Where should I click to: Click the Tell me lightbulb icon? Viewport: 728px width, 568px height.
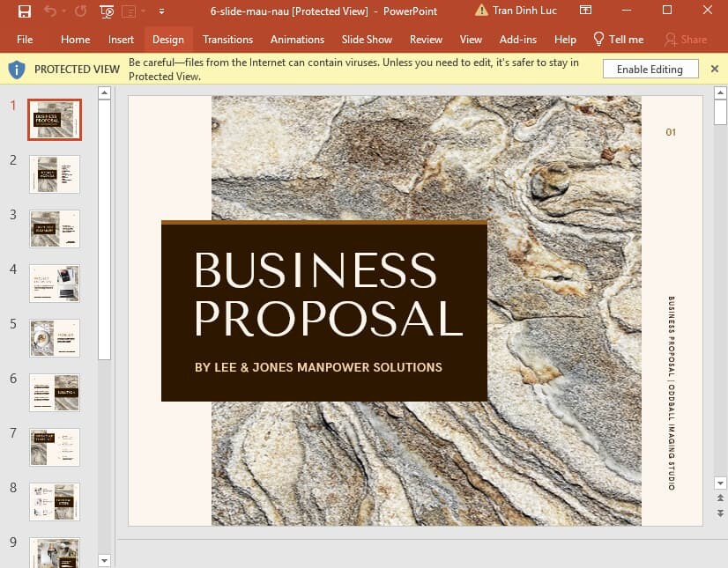598,39
